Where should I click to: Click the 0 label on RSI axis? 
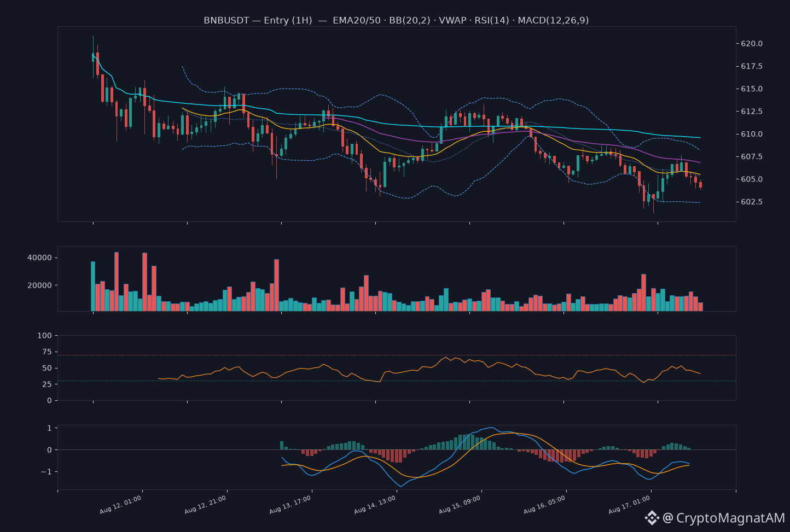coord(50,401)
